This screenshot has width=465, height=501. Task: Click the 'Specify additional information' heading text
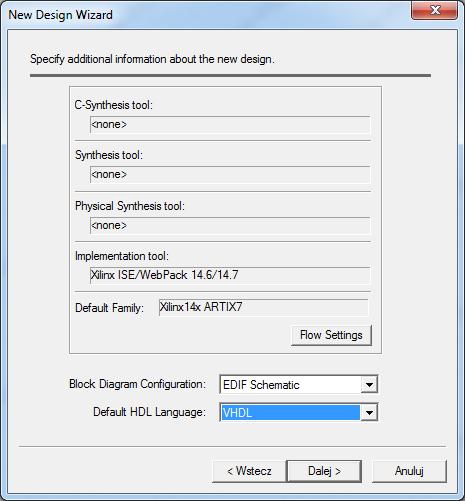152,59
